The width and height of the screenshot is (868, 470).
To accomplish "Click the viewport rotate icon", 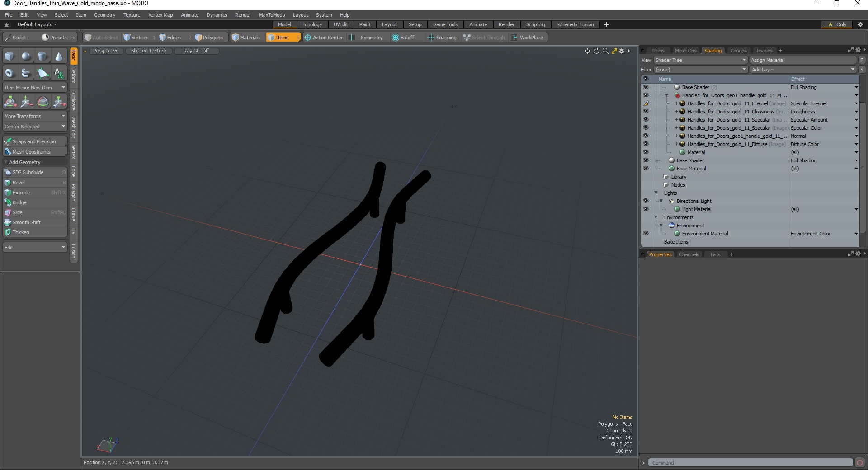I will pyautogui.click(x=596, y=51).
